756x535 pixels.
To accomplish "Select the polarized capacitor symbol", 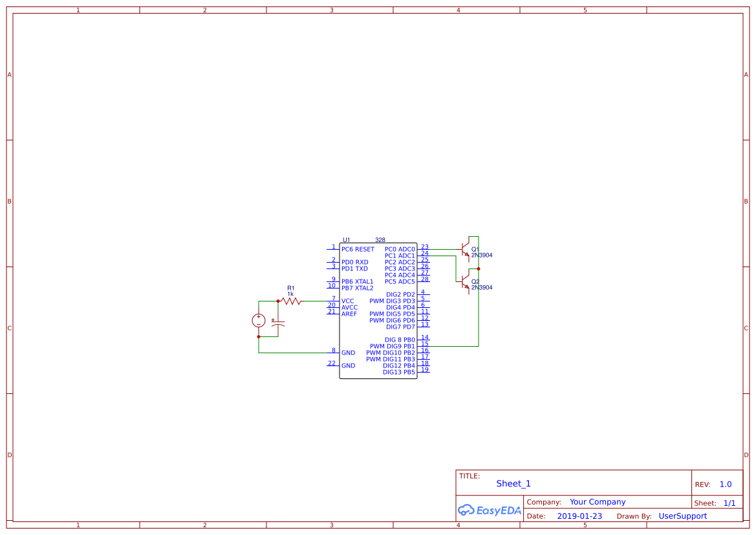I will (278, 322).
